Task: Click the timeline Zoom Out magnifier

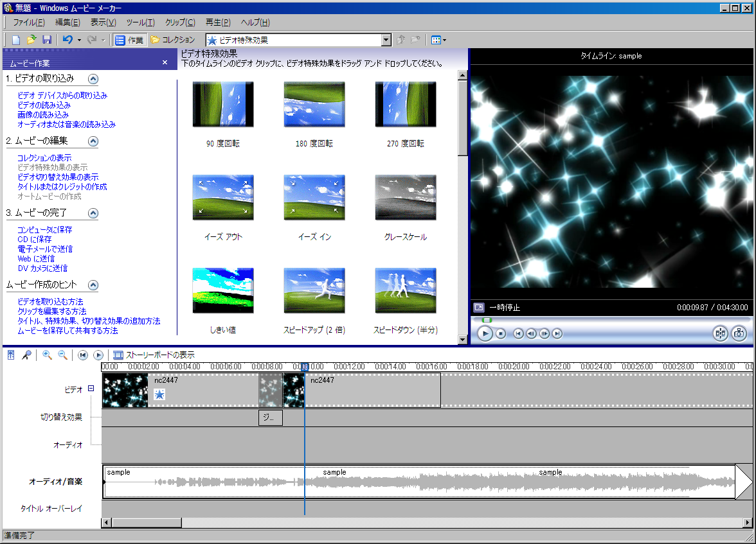Action: 63,355
